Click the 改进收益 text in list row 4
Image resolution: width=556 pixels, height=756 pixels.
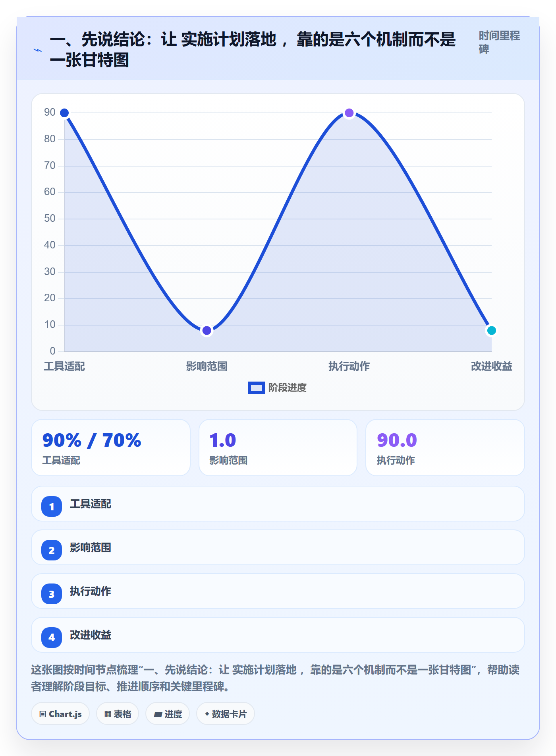91,635
